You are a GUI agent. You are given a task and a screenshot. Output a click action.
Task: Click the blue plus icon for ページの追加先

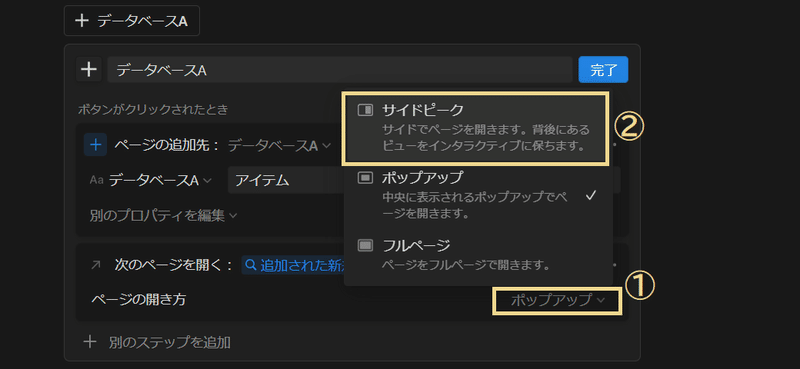pyautogui.click(x=95, y=145)
